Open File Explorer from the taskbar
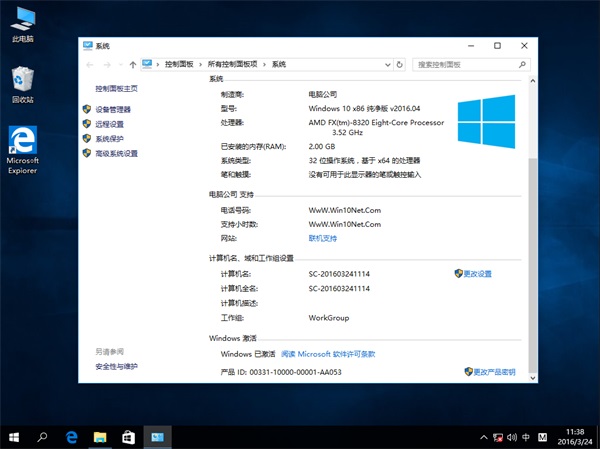Image resolution: width=600 pixels, height=449 pixels. 100,437
